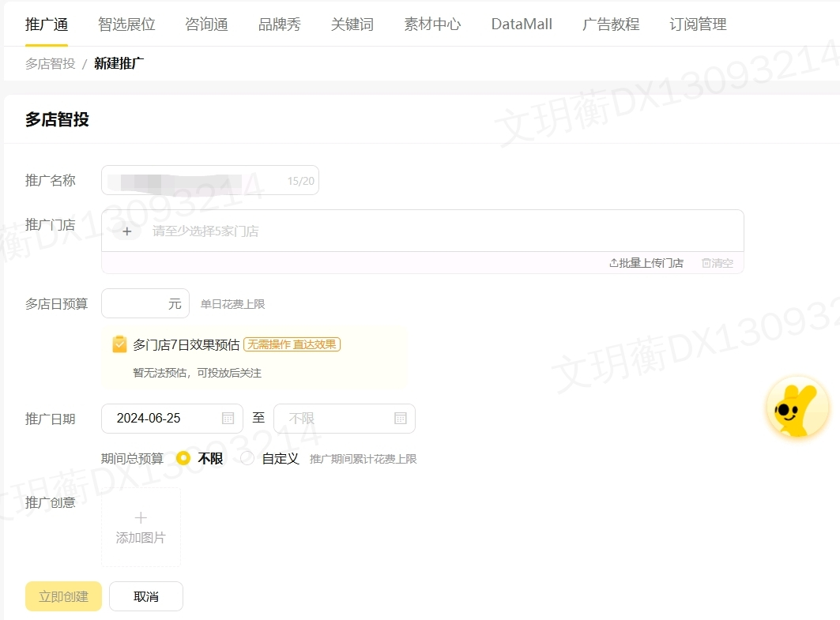Open the yellow rabbit assistant mascot
840x620 pixels.
[797, 408]
